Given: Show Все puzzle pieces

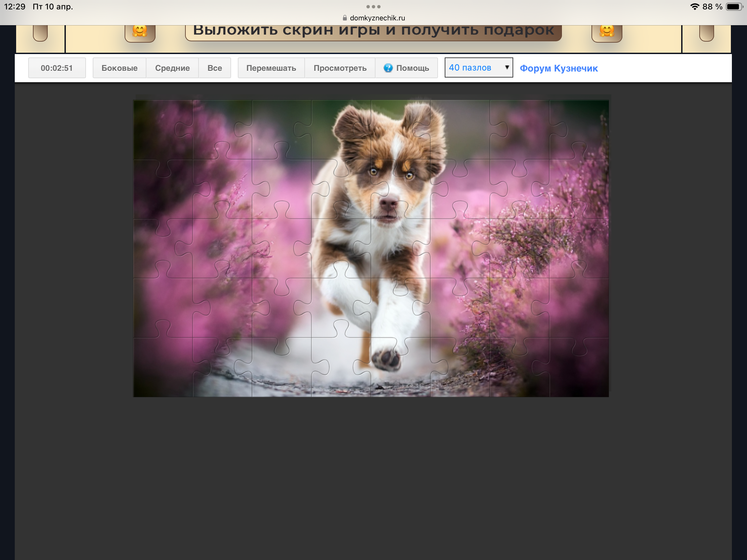Looking at the screenshot, I should click(x=214, y=68).
